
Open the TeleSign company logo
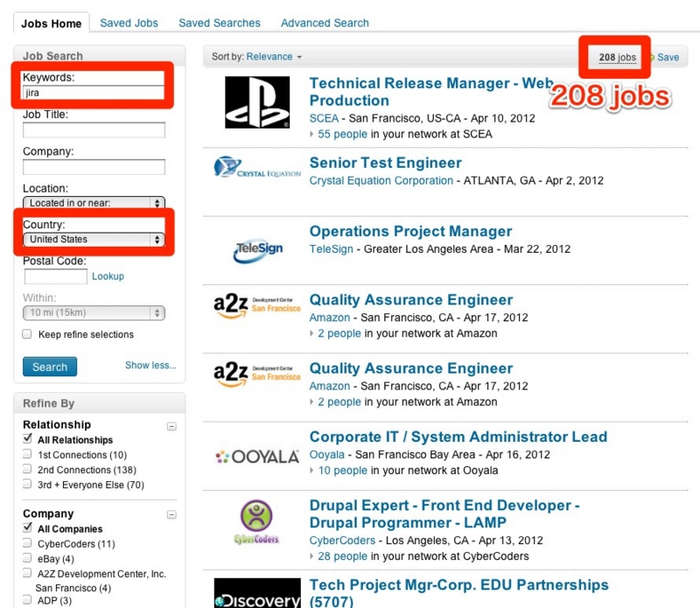[x=258, y=251]
